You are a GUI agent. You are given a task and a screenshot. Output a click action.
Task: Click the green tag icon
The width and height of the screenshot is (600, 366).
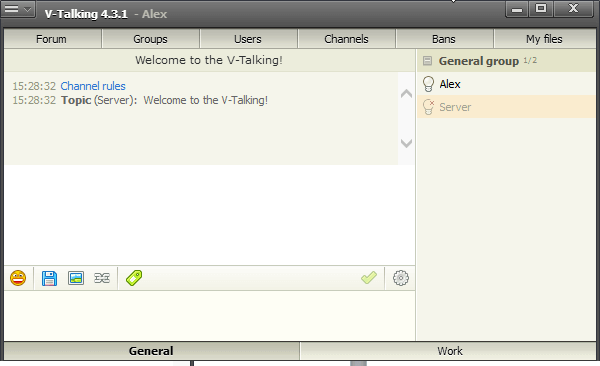tap(134, 278)
